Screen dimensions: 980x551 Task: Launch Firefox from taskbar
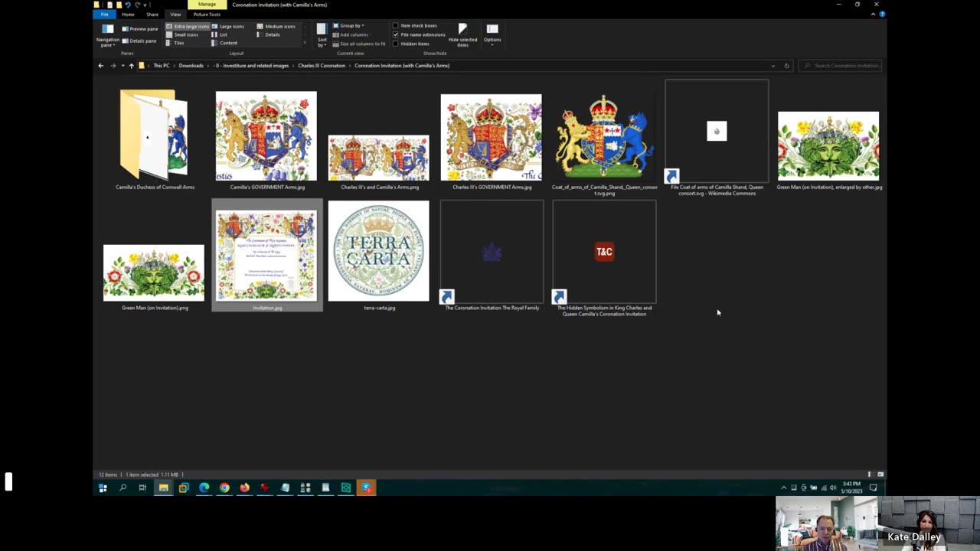click(244, 487)
